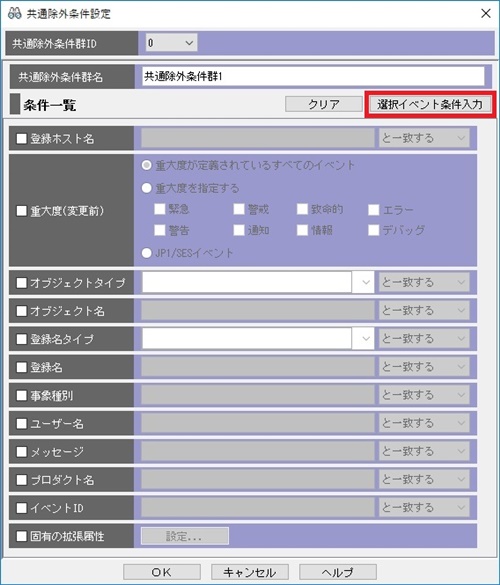The image size is (500, 585).
Task: Open the 共通除外条件群ID dropdown
Action: [x=171, y=43]
